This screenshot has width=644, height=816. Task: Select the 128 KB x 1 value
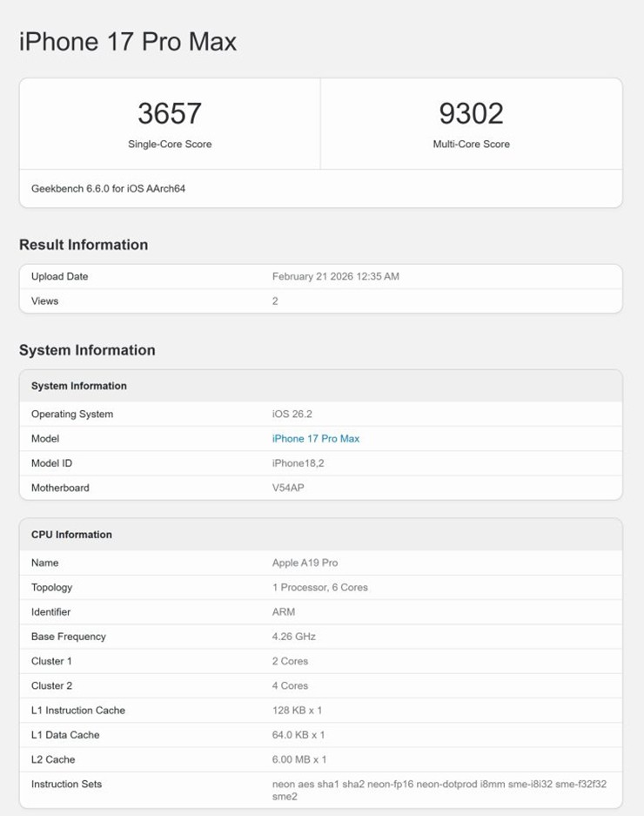pyautogui.click(x=297, y=711)
